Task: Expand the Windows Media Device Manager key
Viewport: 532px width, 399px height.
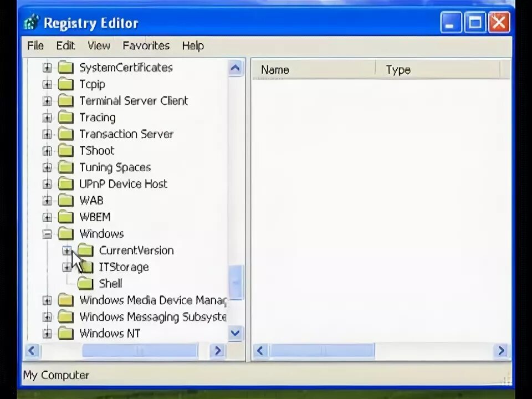Action: 47,300
